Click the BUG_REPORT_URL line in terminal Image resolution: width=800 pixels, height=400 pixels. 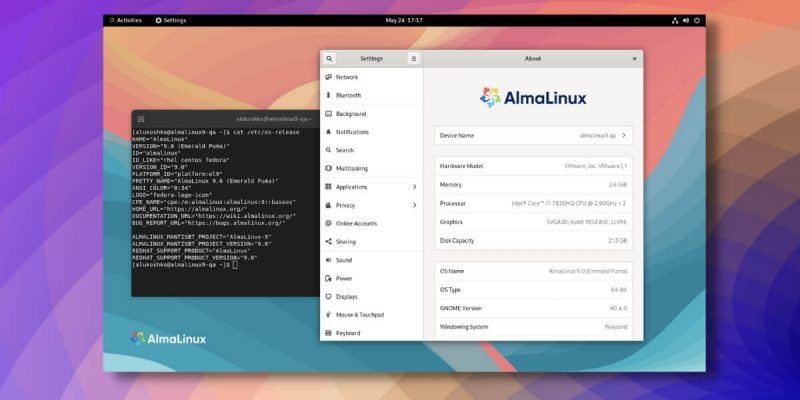[x=209, y=223]
